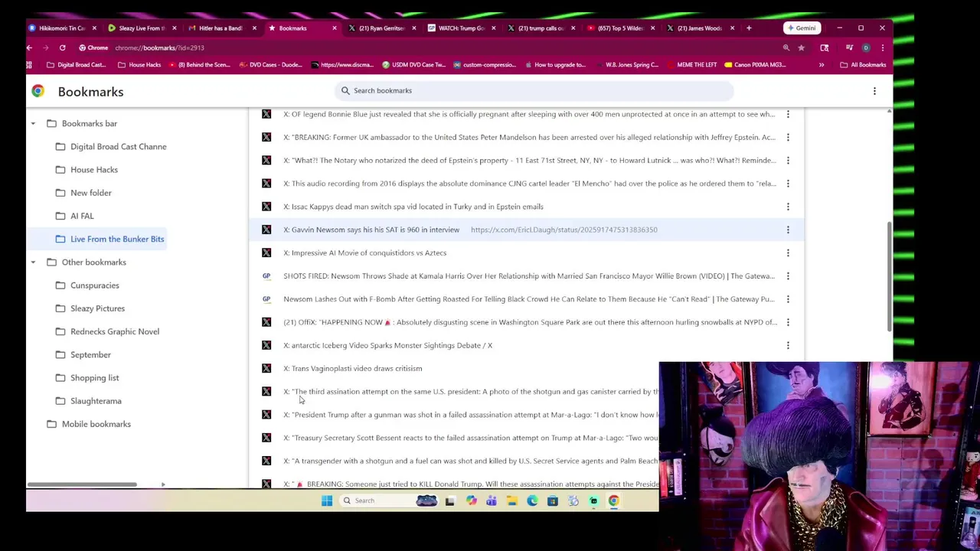Open more actions for Notary Epstein deed bookmark
This screenshot has height=551, width=980.
click(x=788, y=160)
